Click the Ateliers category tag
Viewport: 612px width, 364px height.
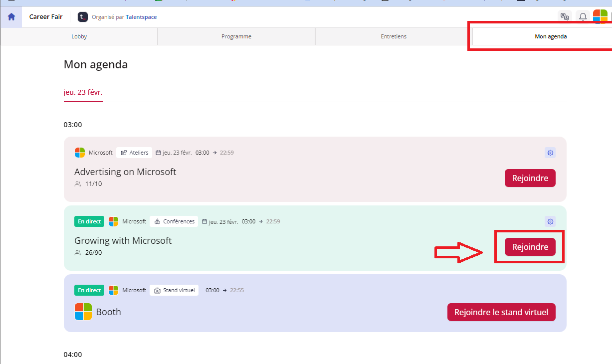click(x=134, y=153)
